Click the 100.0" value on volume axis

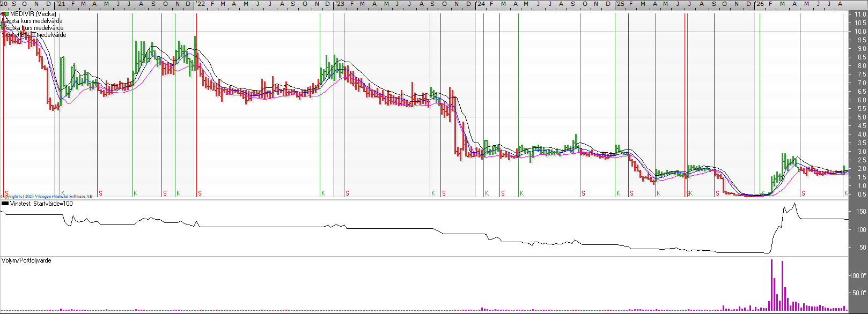click(858, 276)
